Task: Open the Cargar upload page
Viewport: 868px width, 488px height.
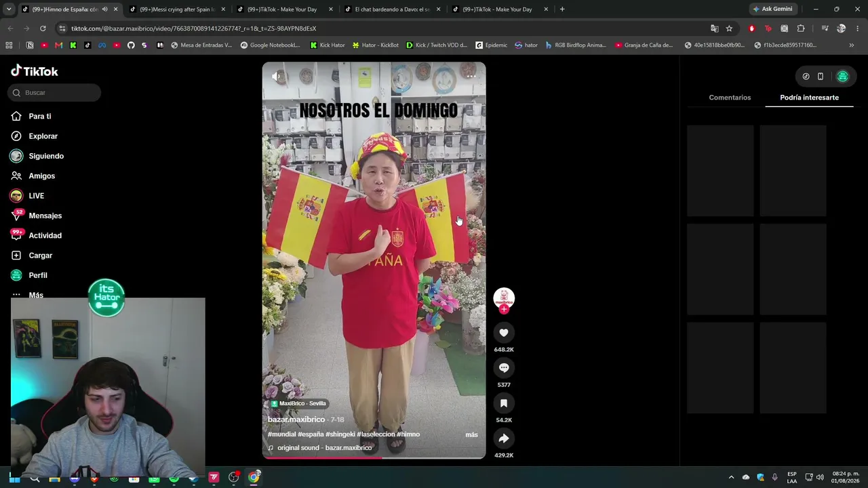Action: point(40,256)
